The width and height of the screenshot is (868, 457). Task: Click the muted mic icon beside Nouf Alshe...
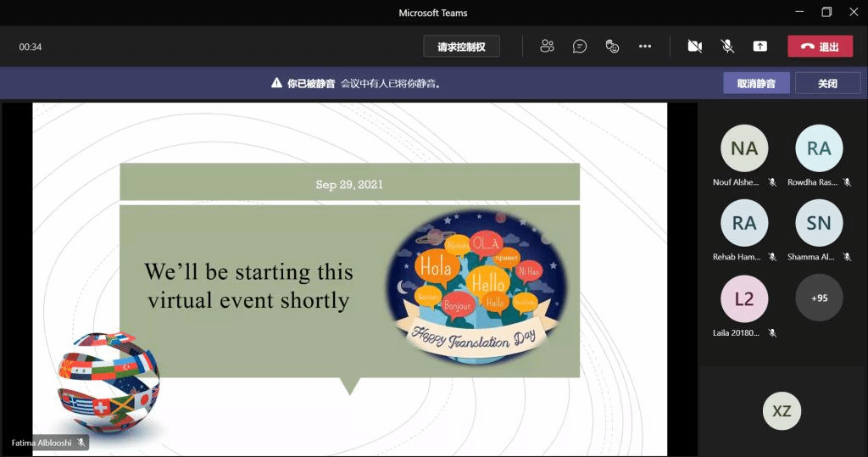pos(773,182)
